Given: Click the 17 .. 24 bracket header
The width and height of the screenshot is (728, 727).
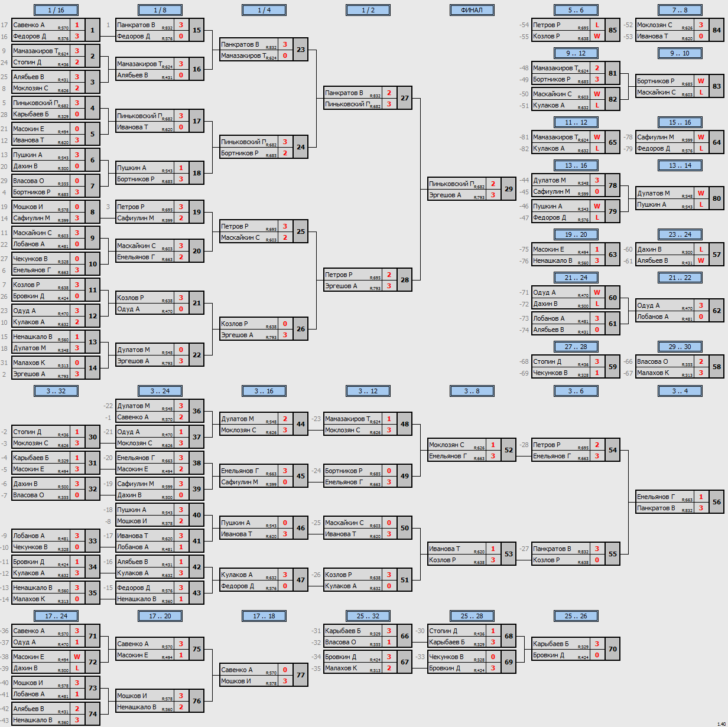Looking at the screenshot, I should [x=56, y=616].
